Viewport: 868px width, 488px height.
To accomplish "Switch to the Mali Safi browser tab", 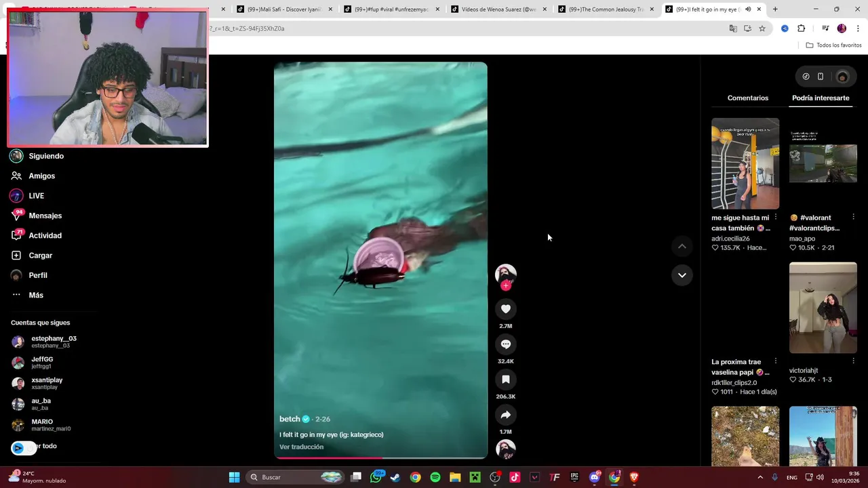I will pyautogui.click(x=284, y=9).
